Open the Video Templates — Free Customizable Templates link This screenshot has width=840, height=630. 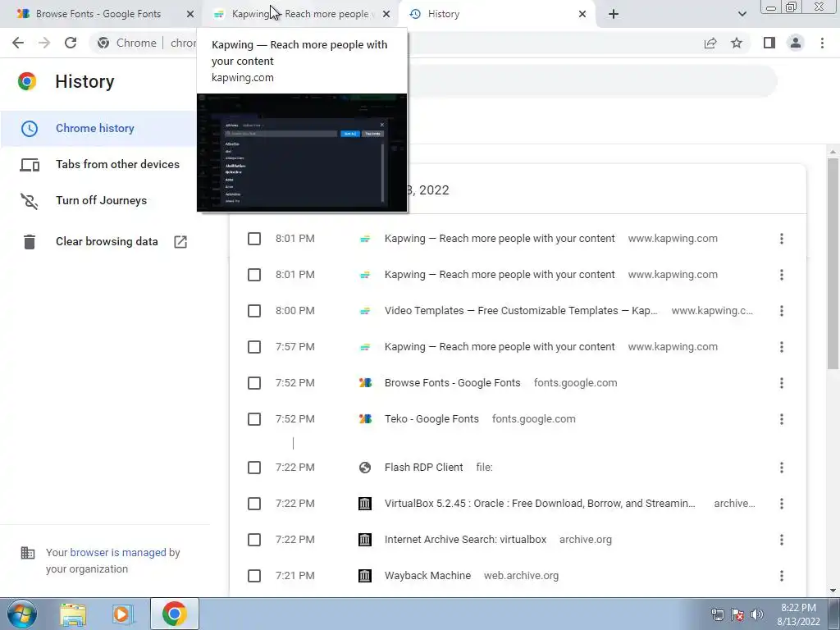(x=521, y=311)
